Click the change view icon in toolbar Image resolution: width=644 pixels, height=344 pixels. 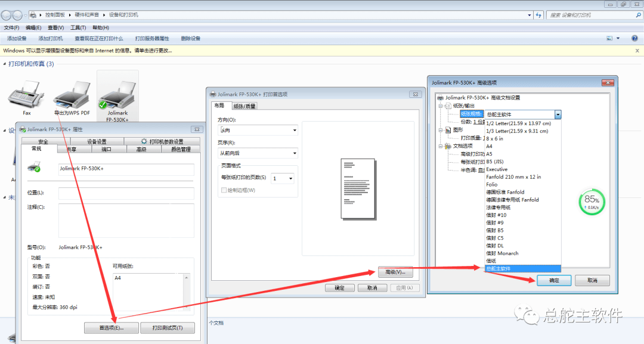pyautogui.click(x=609, y=38)
